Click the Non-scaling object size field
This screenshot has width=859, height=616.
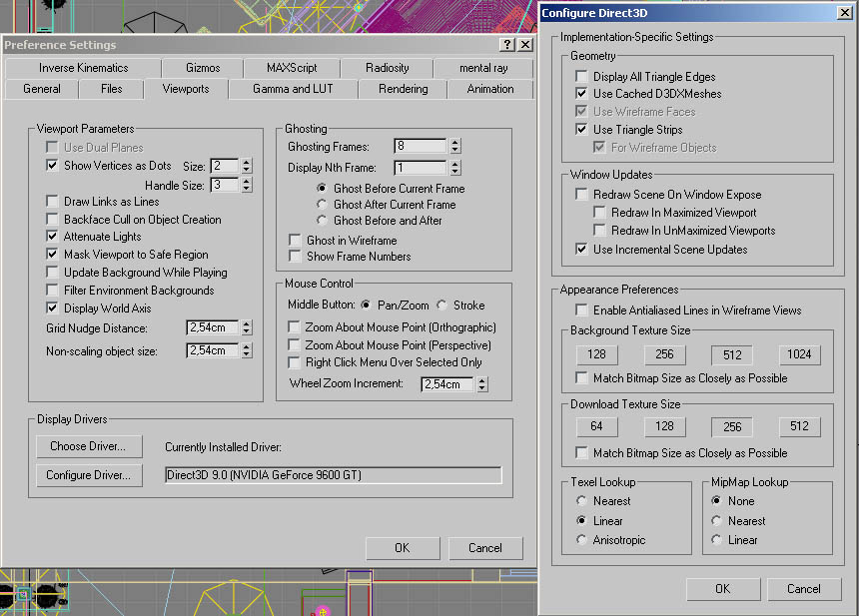211,350
